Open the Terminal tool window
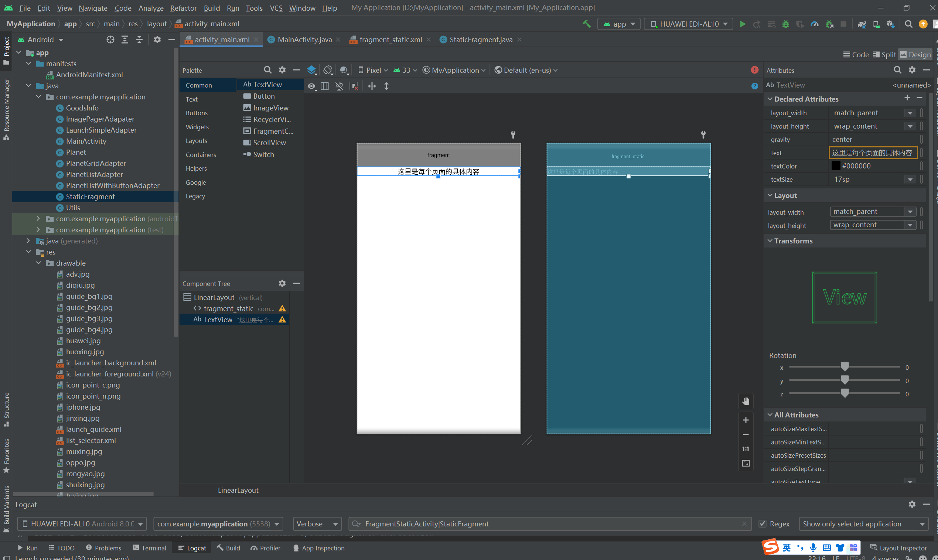The width and height of the screenshot is (938, 560). tap(150, 548)
